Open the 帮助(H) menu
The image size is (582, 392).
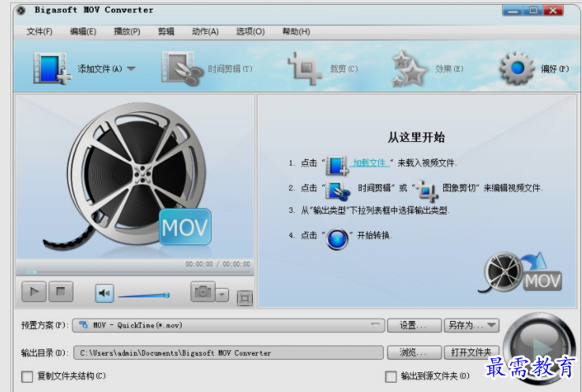(x=296, y=32)
